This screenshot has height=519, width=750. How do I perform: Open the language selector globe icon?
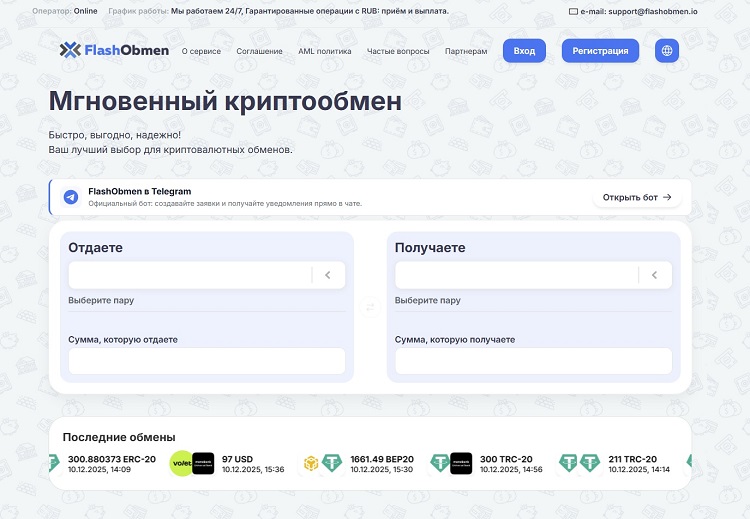tap(667, 51)
